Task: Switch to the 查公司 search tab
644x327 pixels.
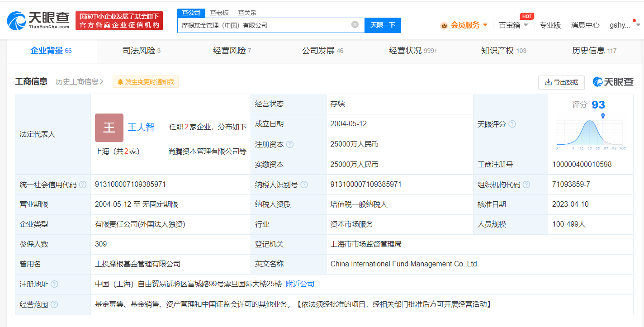Action: point(191,13)
